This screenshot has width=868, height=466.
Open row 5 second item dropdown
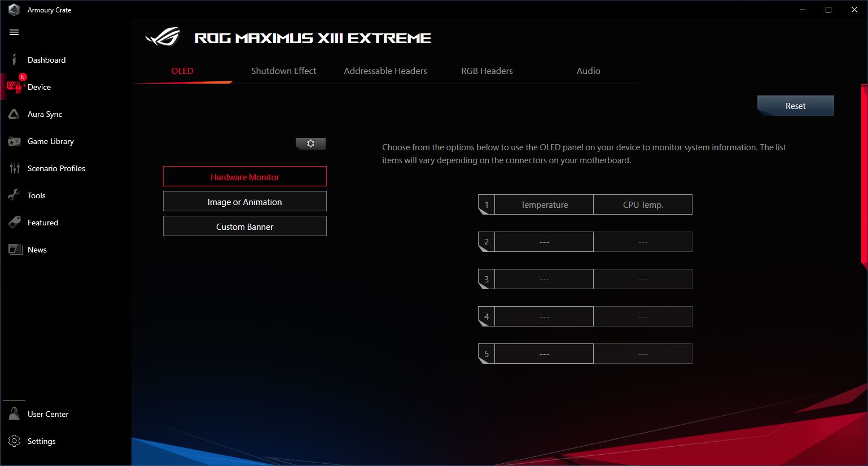tap(643, 354)
